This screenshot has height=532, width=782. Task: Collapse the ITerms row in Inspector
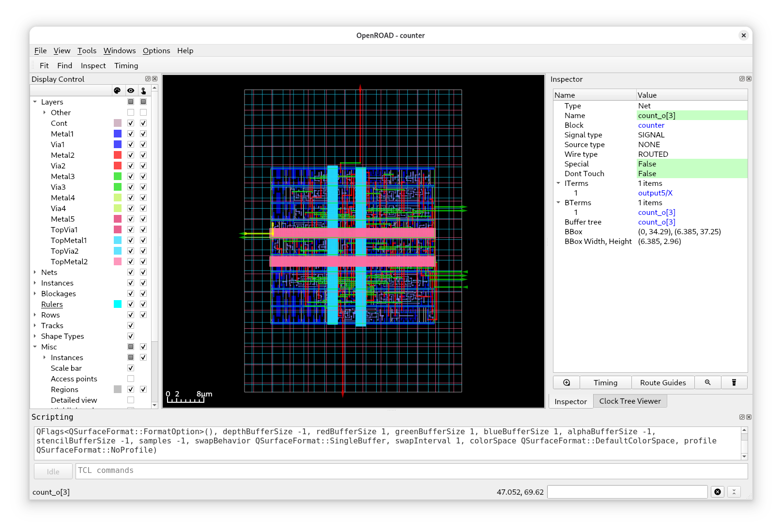[x=558, y=183]
